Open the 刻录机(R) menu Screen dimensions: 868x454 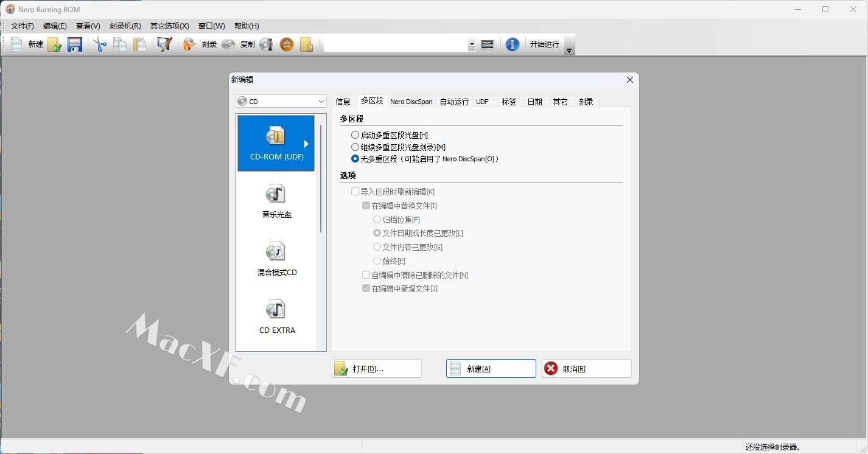pyautogui.click(x=125, y=26)
